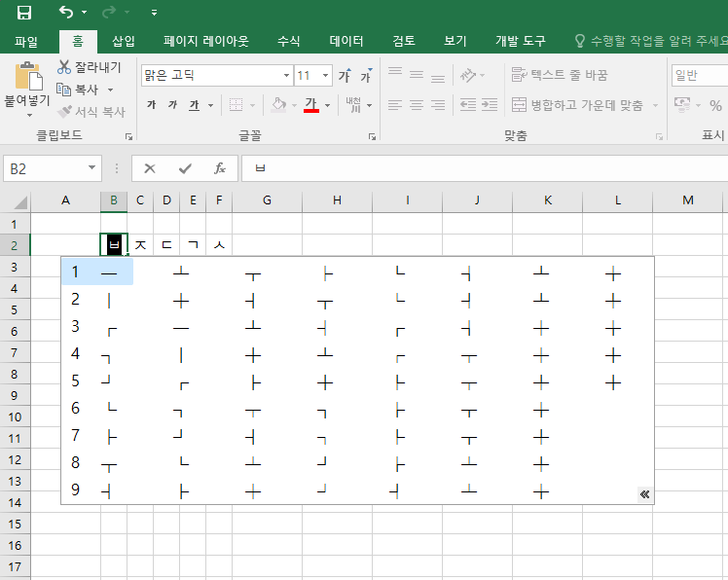
Task: Click 잘라내기 scissors button
Action: point(90,67)
